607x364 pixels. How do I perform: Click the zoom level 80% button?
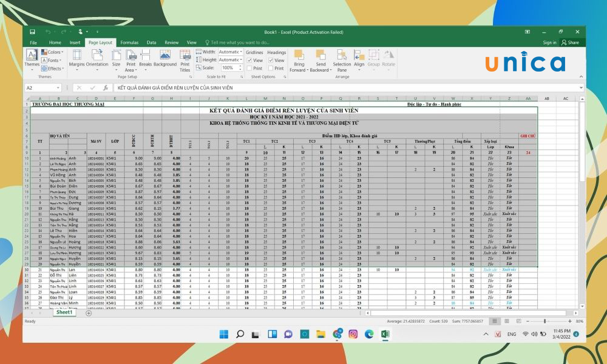click(x=580, y=321)
